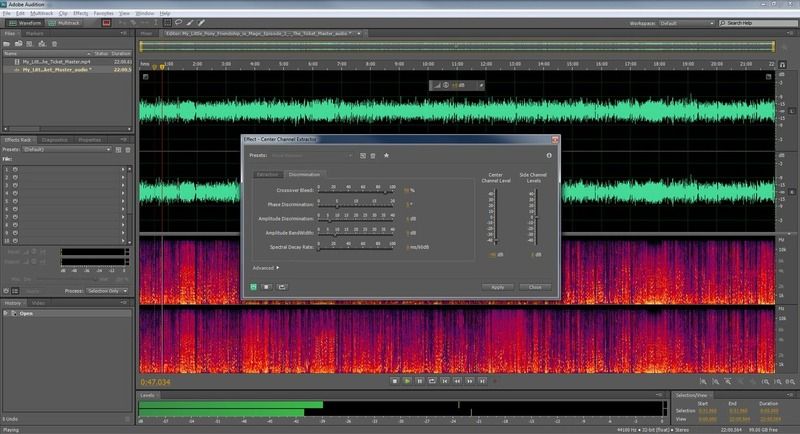Adjust the Crossover Bleed slider

(x=356, y=191)
